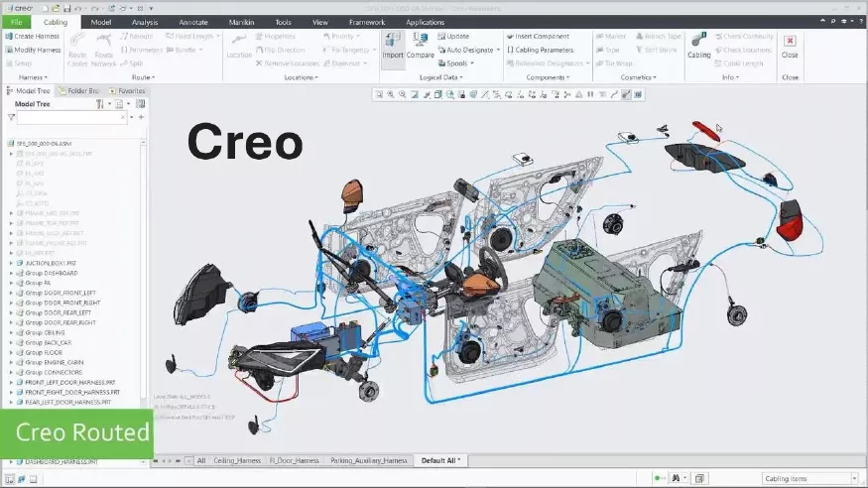Click the Location icon in ribbon
Screen dimensions: 868x488
239,41
